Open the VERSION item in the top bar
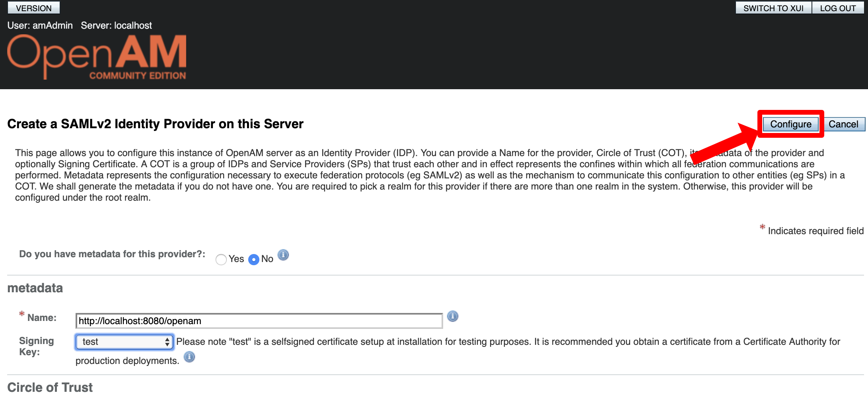 click(34, 8)
